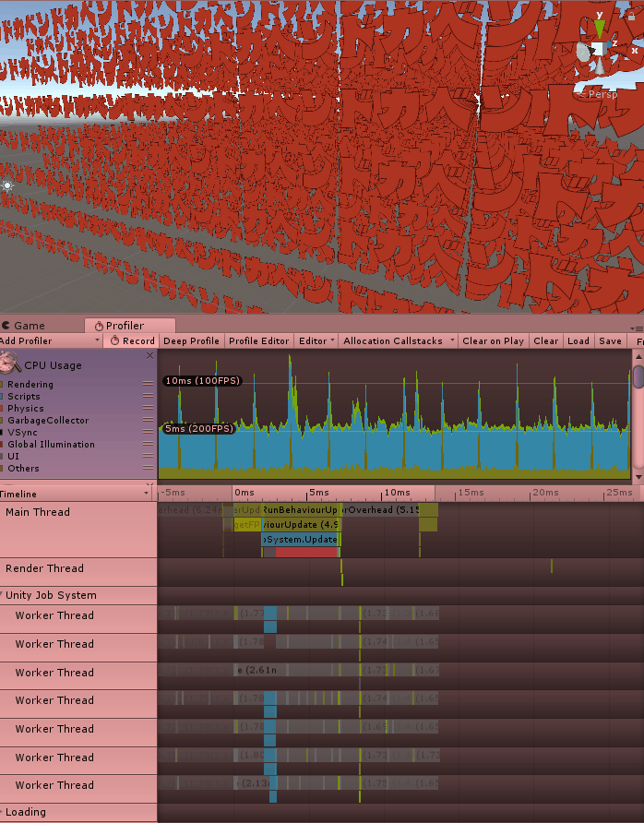
Task: Toggle the VSync category color box
Action: [2, 433]
